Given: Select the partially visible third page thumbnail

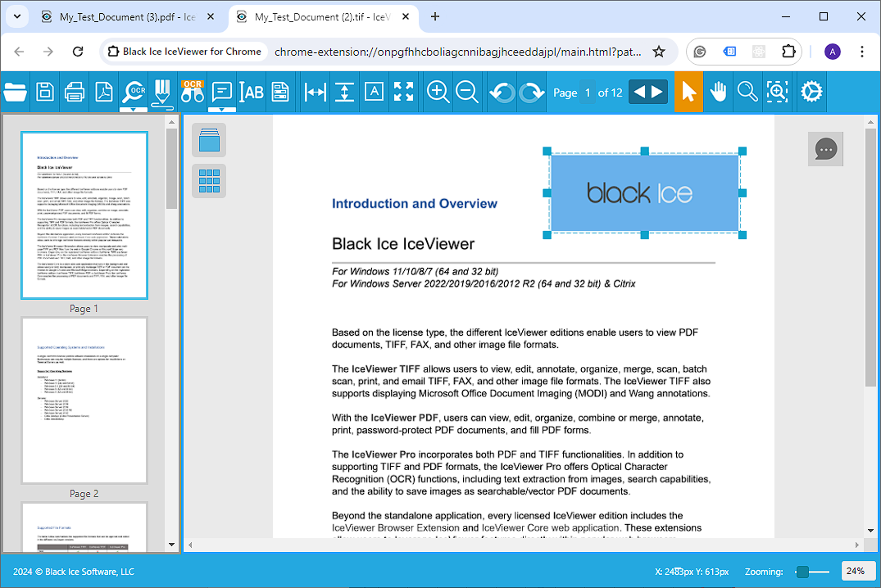Looking at the screenshot, I should [x=84, y=527].
